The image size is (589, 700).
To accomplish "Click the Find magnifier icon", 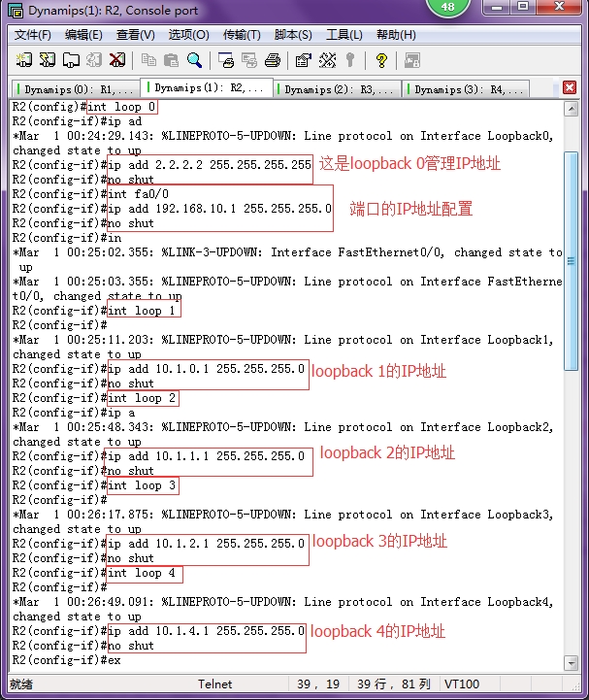I will click(194, 60).
